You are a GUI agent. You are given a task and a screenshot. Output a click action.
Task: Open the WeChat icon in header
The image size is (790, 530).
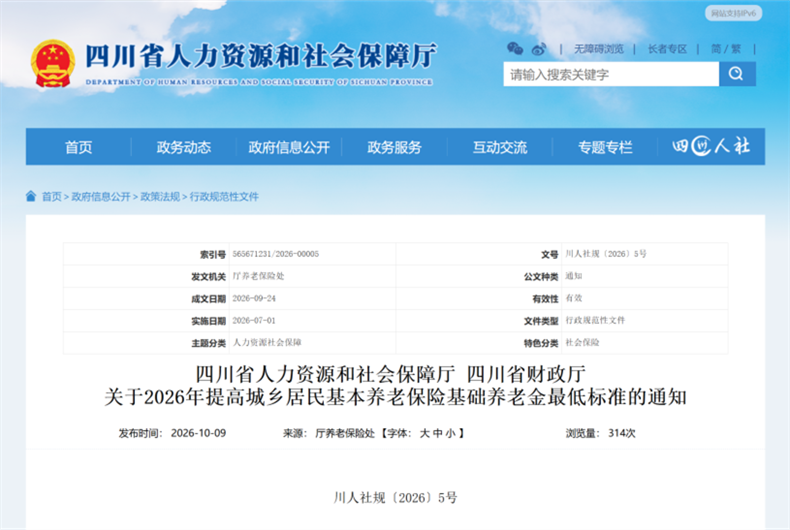tap(514, 48)
